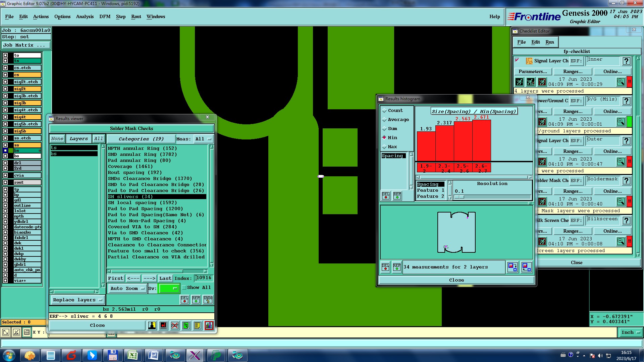Open the Inch units dropdown
This screenshot has width=644, height=362.
pyautogui.click(x=630, y=333)
